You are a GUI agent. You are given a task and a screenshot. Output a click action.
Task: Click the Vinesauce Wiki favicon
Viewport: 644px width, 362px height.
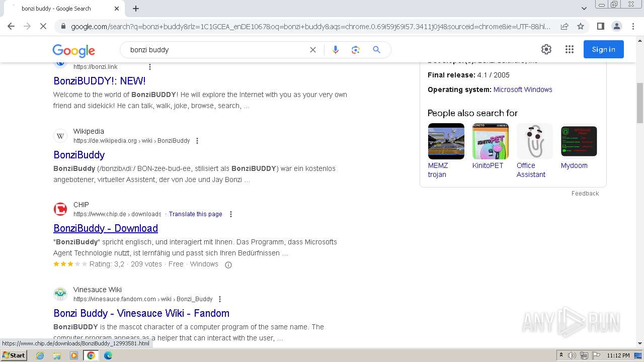tap(60, 294)
